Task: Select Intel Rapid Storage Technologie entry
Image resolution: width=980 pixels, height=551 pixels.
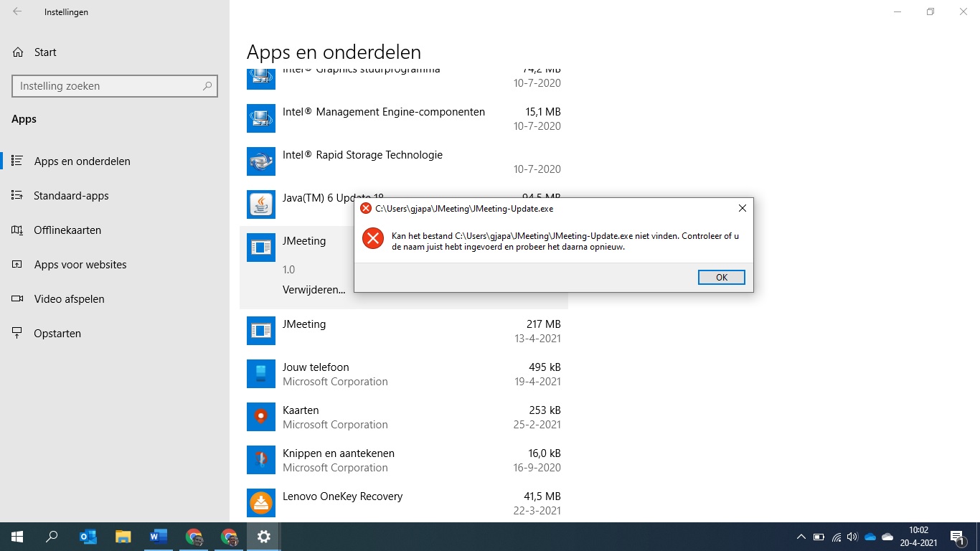Action: coord(404,161)
